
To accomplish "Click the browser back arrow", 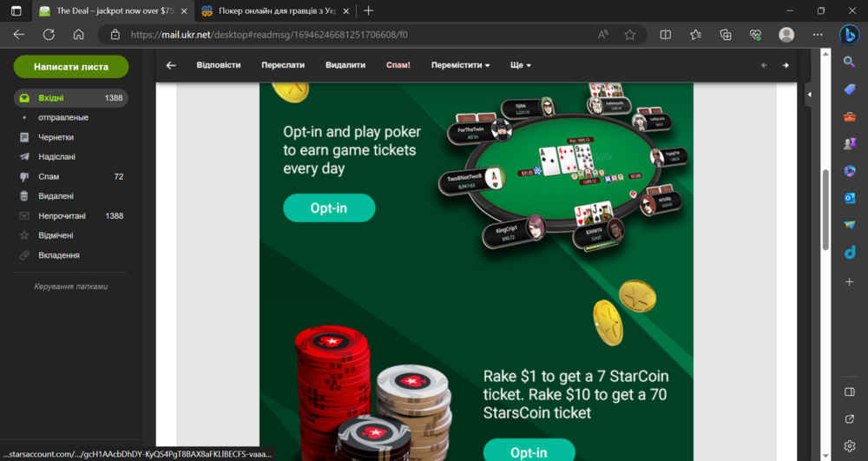I will [19, 35].
